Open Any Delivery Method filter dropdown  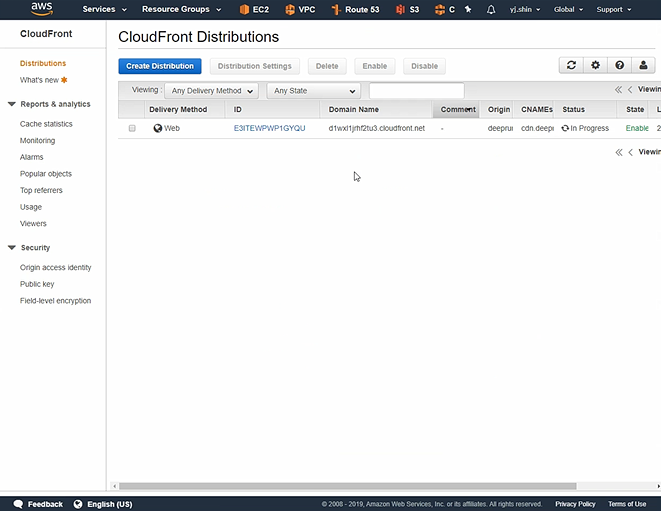pyautogui.click(x=211, y=91)
